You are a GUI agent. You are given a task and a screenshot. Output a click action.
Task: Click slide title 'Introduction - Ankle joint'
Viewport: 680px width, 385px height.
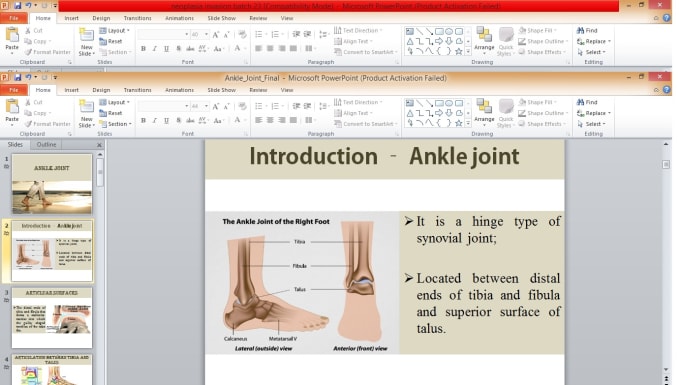click(384, 157)
